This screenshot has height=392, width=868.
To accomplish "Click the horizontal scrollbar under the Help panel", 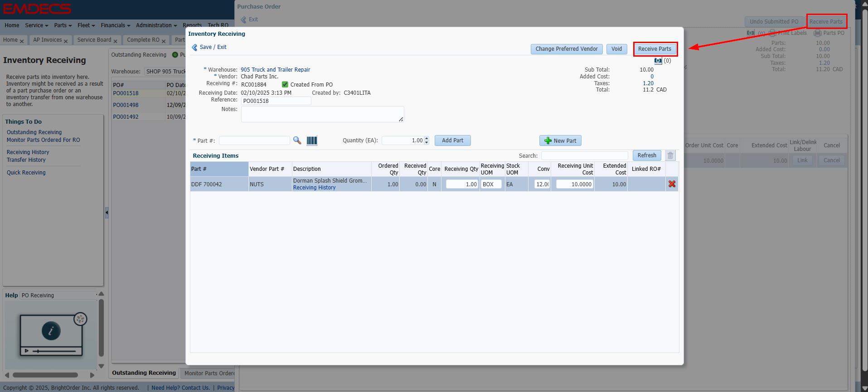I will pyautogui.click(x=45, y=375).
